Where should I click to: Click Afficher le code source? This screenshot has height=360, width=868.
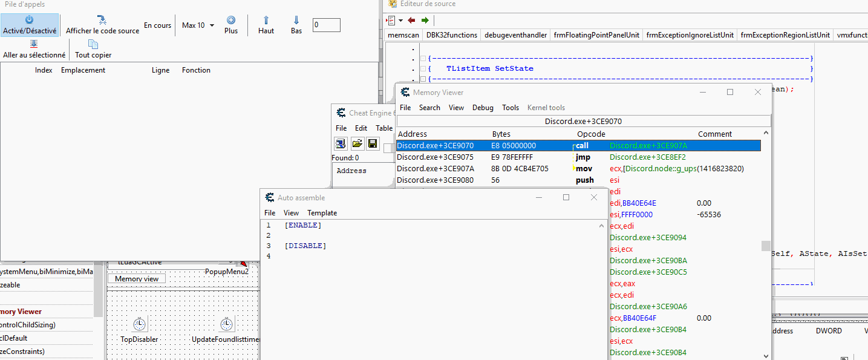(100, 25)
